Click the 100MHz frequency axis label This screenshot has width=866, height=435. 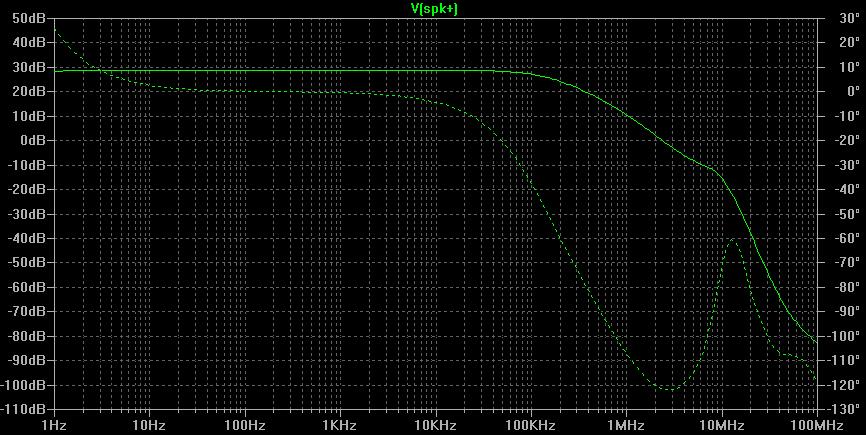click(817, 426)
